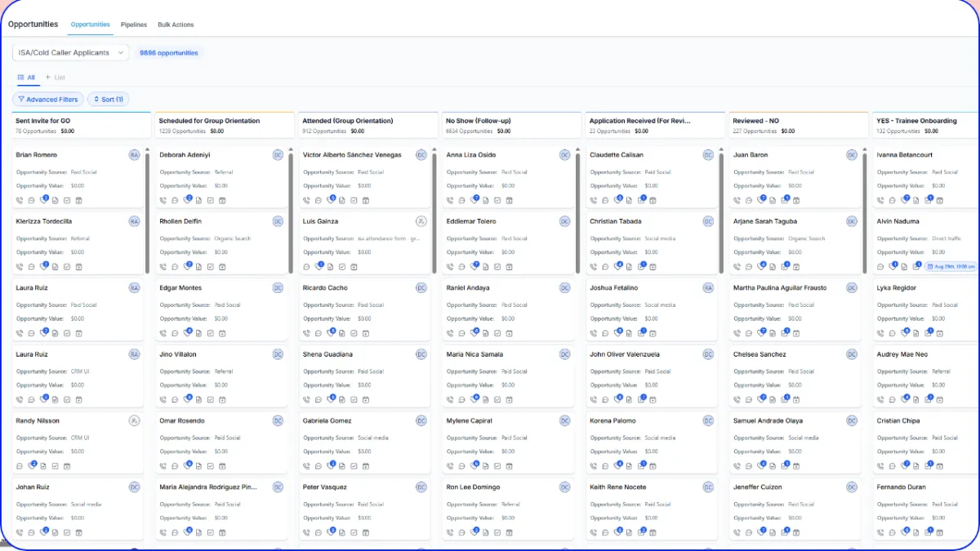
Task: Open the Sort (1) options
Action: tap(108, 100)
